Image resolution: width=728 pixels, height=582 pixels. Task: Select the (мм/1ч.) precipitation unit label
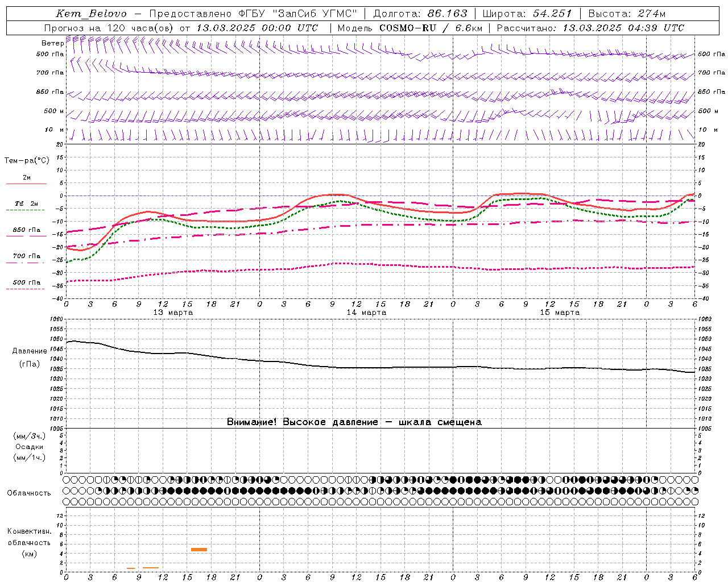(29, 458)
